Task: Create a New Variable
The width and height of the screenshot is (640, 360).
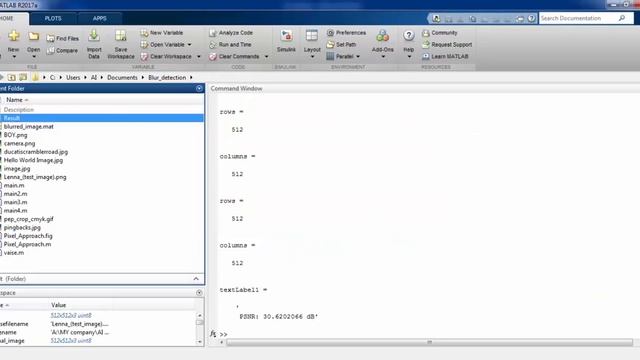Action: pos(162,33)
